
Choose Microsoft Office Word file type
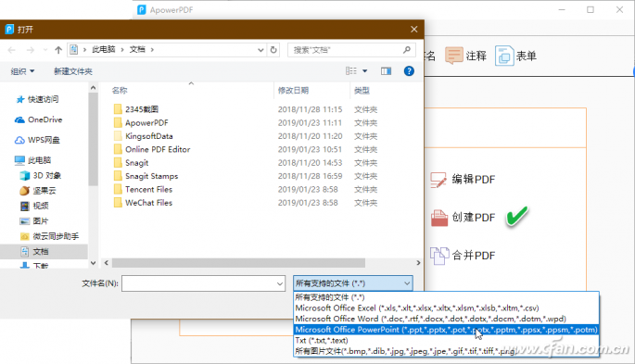(x=446, y=320)
